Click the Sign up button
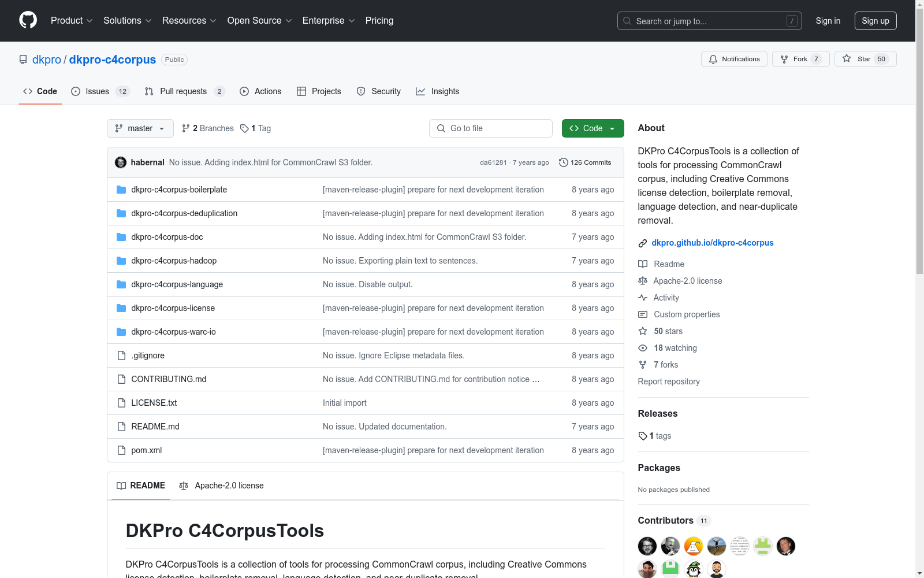Image resolution: width=924 pixels, height=578 pixels. point(875,21)
